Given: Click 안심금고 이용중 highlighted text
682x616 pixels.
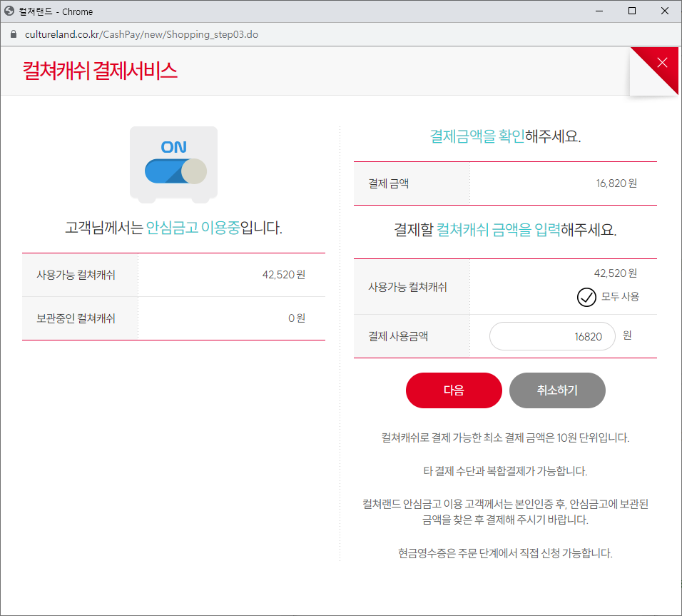Looking at the screenshot, I should tap(193, 228).
